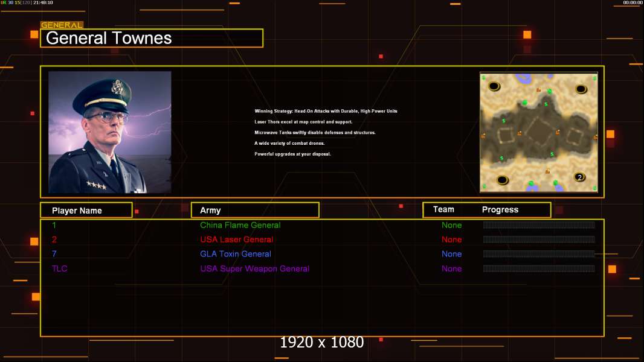Click team None for USA Super Weapon General
Image resolution: width=644 pixels, height=362 pixels.
point(451,268)
